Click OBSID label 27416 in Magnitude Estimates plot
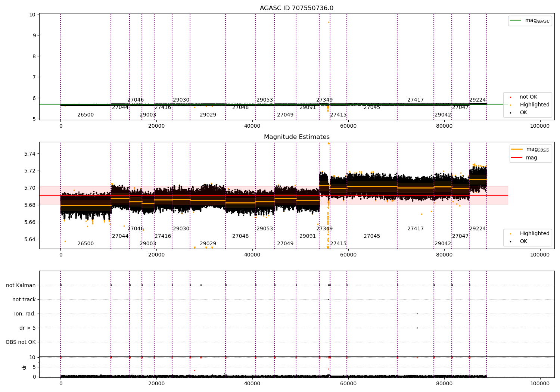The height and width of the screenshot is (392, 560). click(x=163, y=236)
